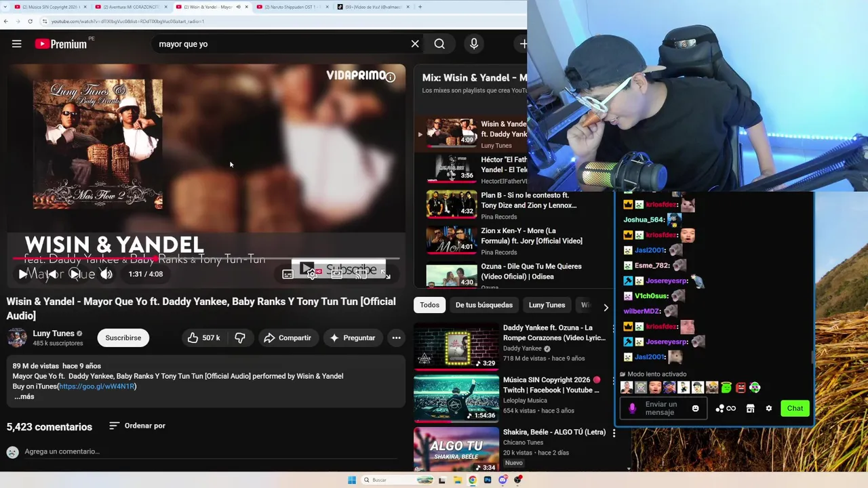Open more actions three-dot menu
This screenshot has height=488, width=868.
tap(396, 338)
